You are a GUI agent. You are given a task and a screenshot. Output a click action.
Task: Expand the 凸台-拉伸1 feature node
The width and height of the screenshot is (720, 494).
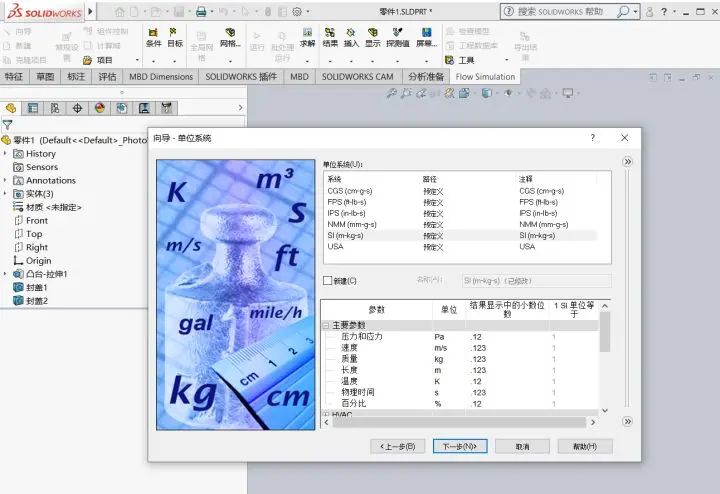(5, 274)
